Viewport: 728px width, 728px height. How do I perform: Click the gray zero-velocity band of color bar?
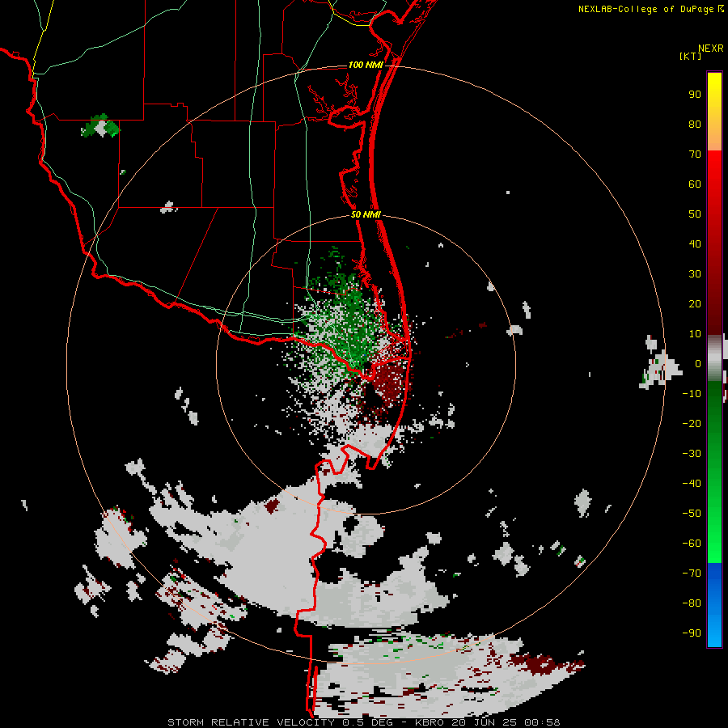click(x=714, y=358)
